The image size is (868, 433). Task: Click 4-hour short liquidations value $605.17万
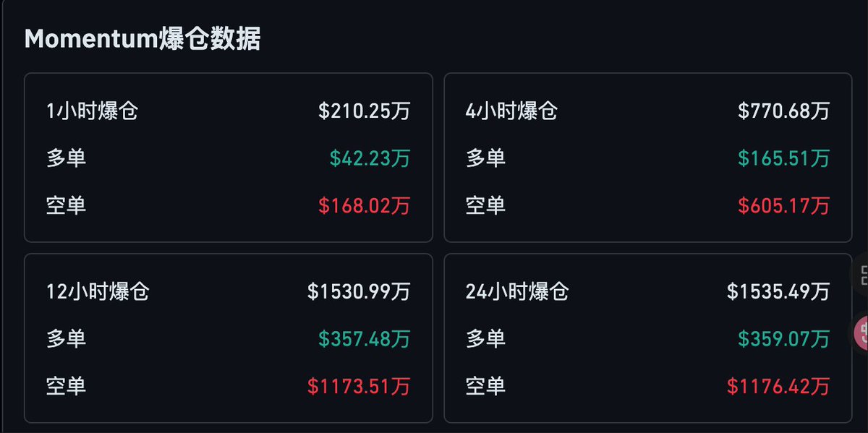[x=783, y=205]
